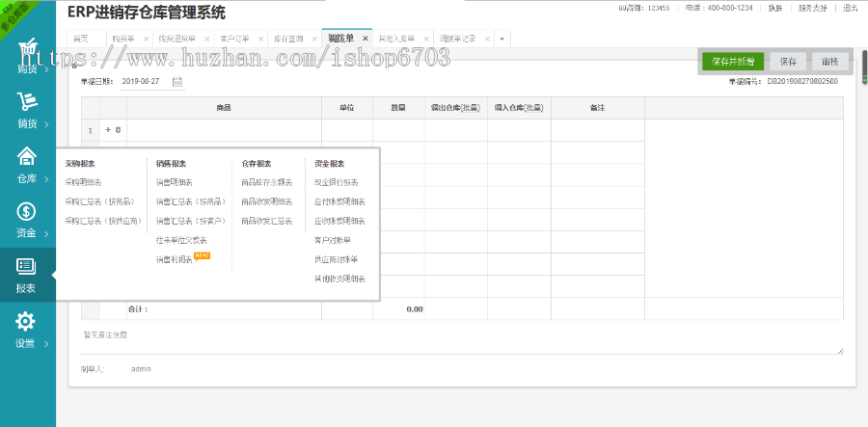Switch to the 其他入库单 tab

[x=396, y=39]
